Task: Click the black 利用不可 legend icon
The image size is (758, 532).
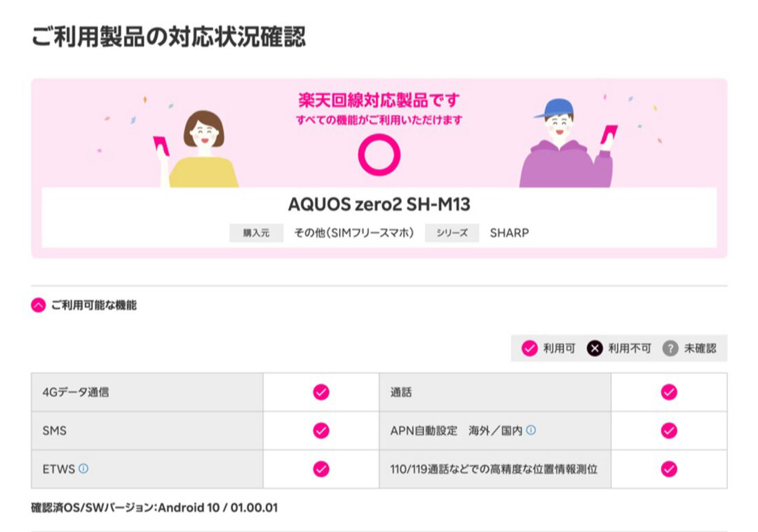Action: (x=595, y=348)
